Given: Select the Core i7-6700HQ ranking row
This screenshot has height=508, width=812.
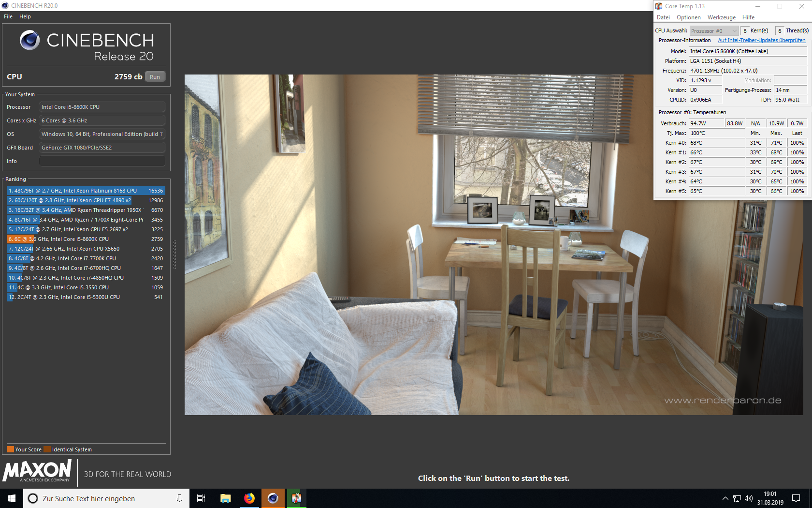Looking at the screenshot, I should [x=86, y=268].
